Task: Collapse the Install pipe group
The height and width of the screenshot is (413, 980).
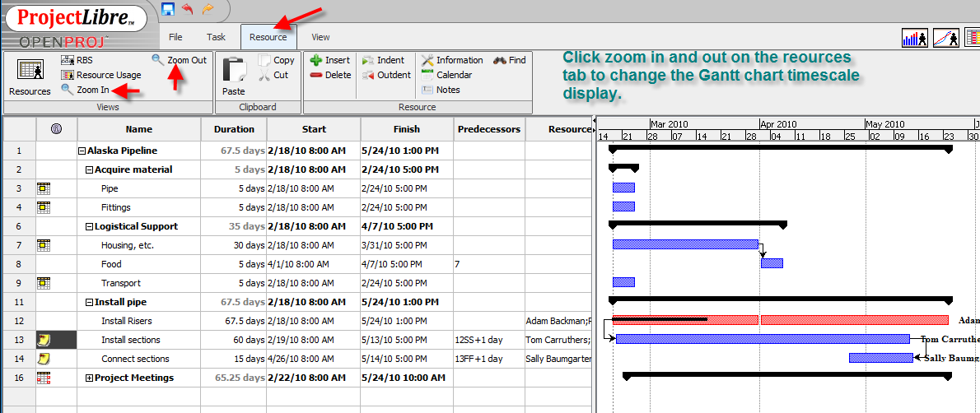Action: coord(90,302)
